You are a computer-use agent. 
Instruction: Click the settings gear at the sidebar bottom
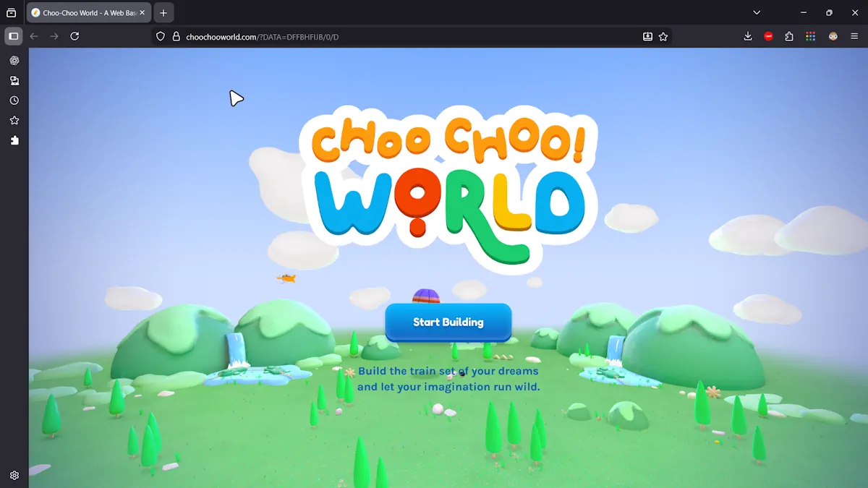point(14,476)
